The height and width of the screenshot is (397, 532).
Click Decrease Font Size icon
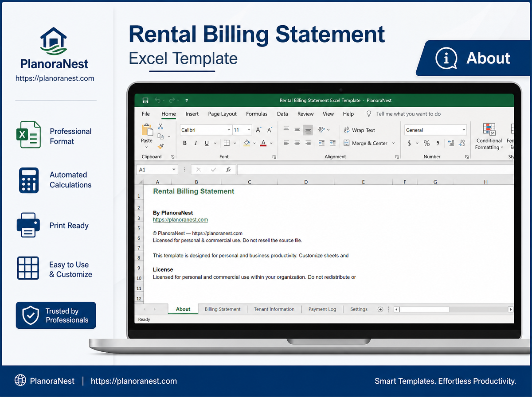(270, 130)
